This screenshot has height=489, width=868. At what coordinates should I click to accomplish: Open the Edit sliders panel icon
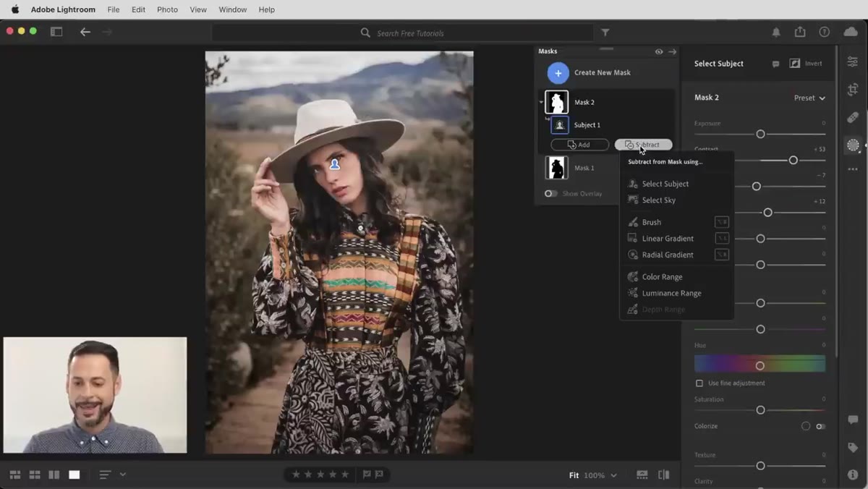pos(853,62)
